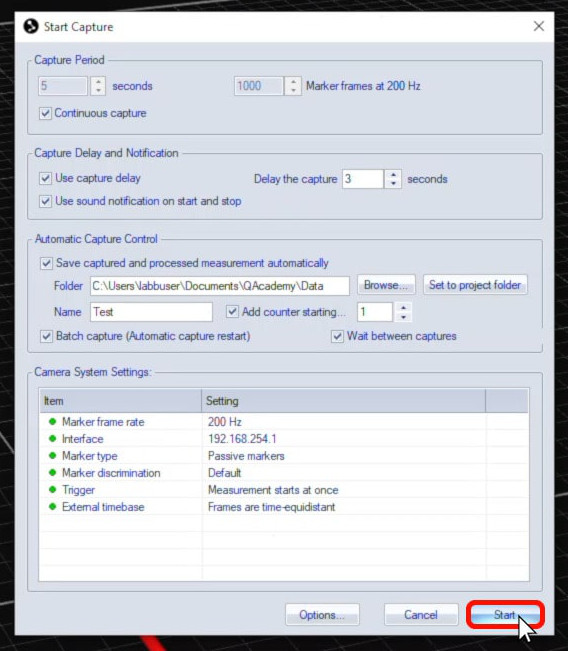
Task: Toggle Batch capture automatic restart checkbox
Action: coord(46,336)
